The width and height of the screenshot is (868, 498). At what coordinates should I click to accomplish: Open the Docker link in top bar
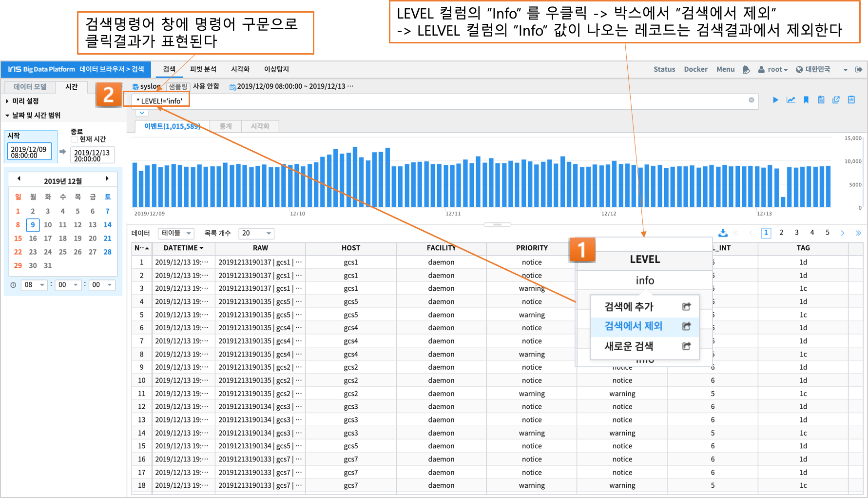[x=695, y=69]
